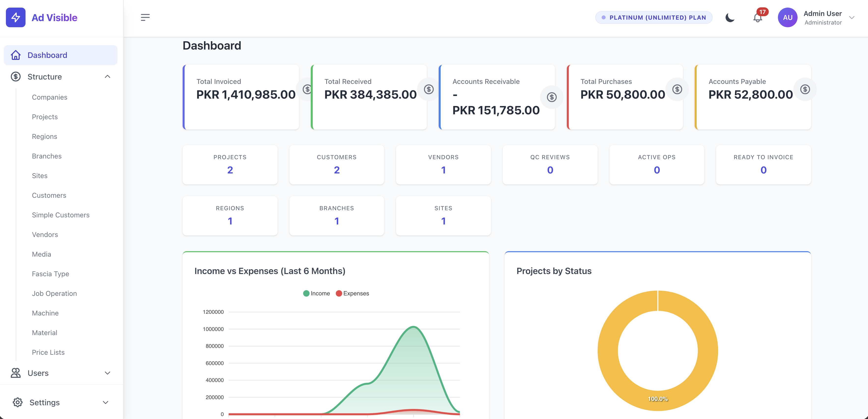
Task: Toggle the Expenses legend in chart
Action: point(353,293)
